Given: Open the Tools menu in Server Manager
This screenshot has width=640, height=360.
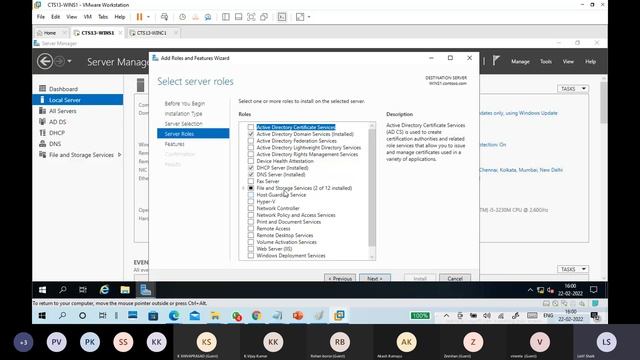Looking at the screenshot, I should [546, 62].
